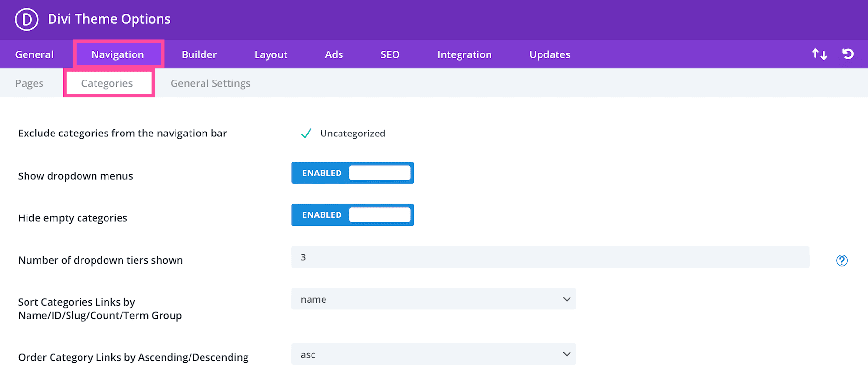The width and height of the screenshot is (868, 389).
Task: Toggle the Uncategorized category checkmark
Action: (306, 134)
